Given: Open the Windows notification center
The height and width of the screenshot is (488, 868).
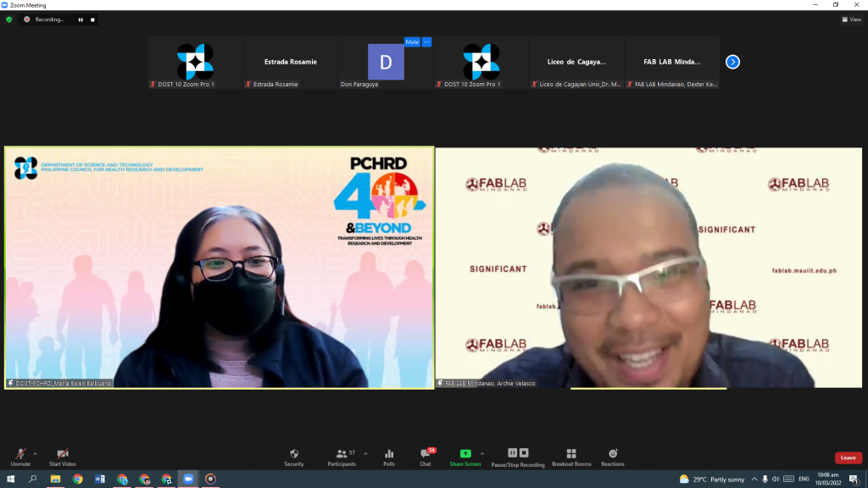Looking at the screenshot, I should 854,480.
